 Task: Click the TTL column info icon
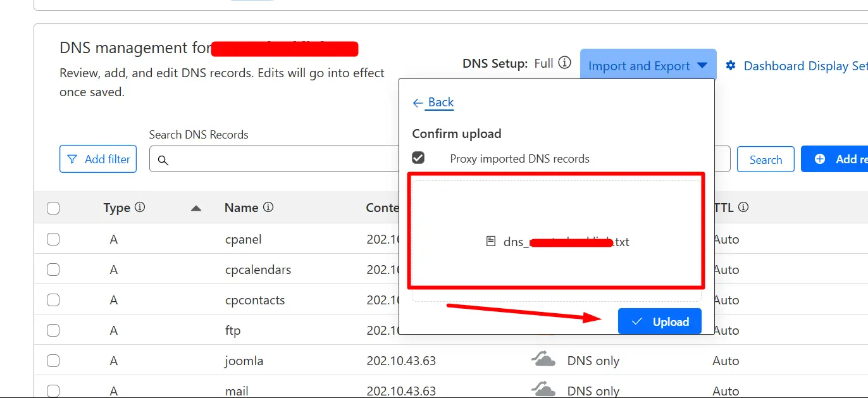[744, 207]
